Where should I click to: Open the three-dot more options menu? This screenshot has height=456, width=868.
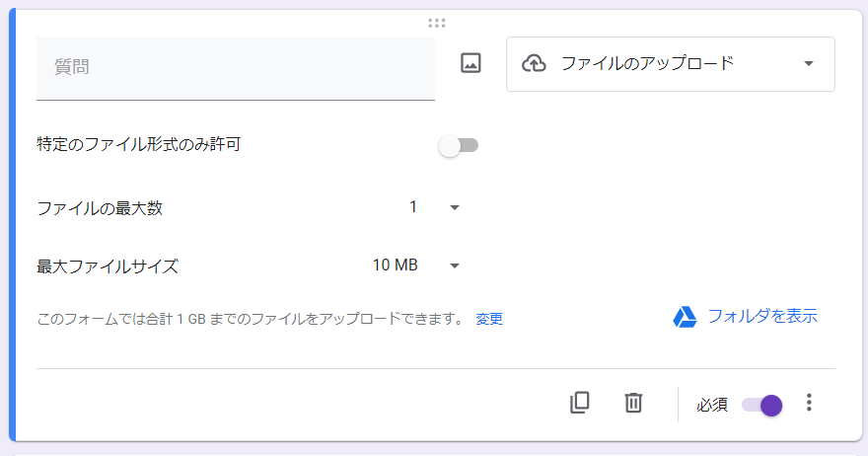[x=809, y=403]
